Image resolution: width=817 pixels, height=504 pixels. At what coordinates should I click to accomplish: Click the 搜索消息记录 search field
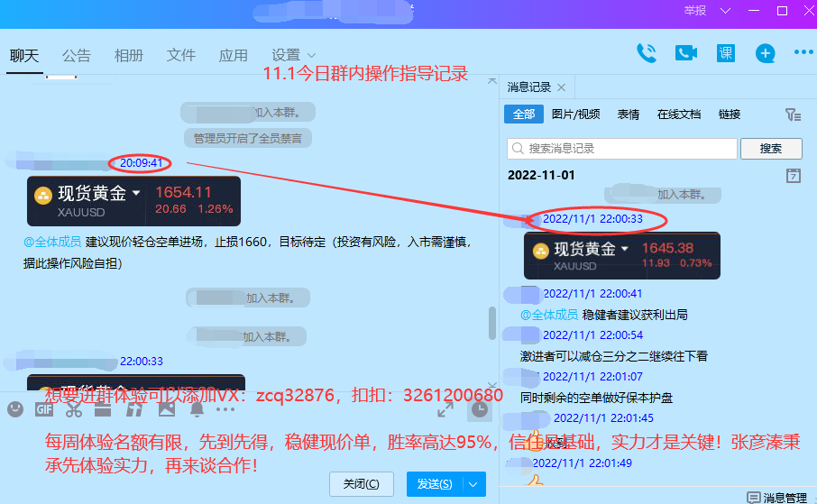pos(622,149)
